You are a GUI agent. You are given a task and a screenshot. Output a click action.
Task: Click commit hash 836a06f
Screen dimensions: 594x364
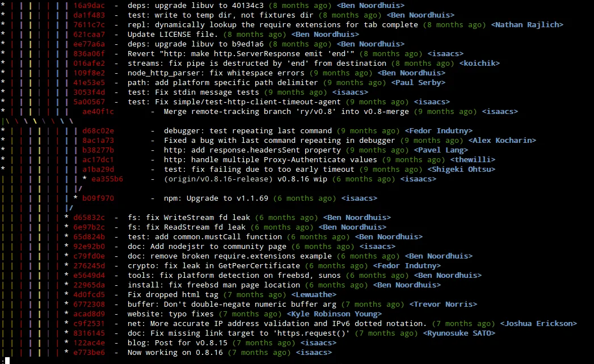pos(89,54)
